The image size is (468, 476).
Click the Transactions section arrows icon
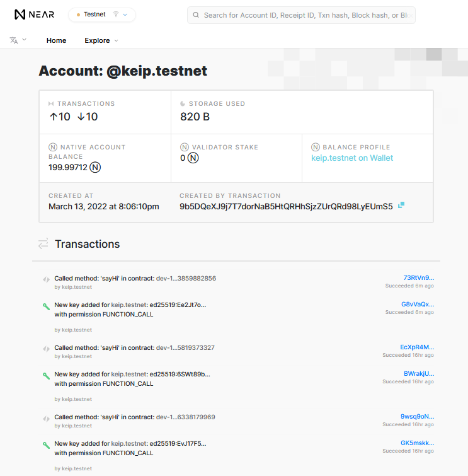click(43, 243)
